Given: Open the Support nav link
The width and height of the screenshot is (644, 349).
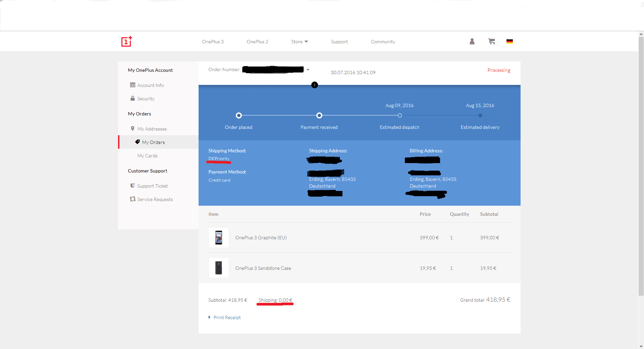Looking at the screenshot, I should pyautogui.click(x=339, y=42).
